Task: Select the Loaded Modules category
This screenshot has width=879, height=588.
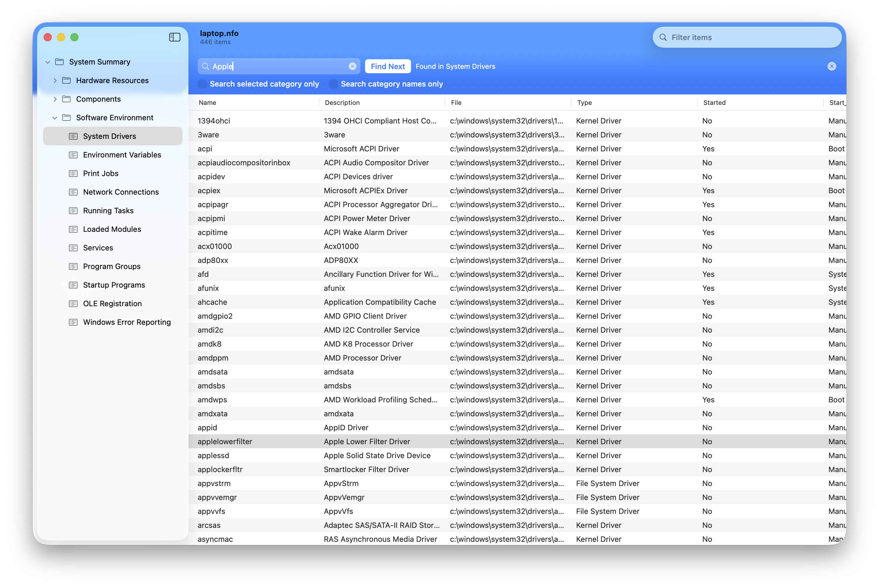Action: pos(112,229)
